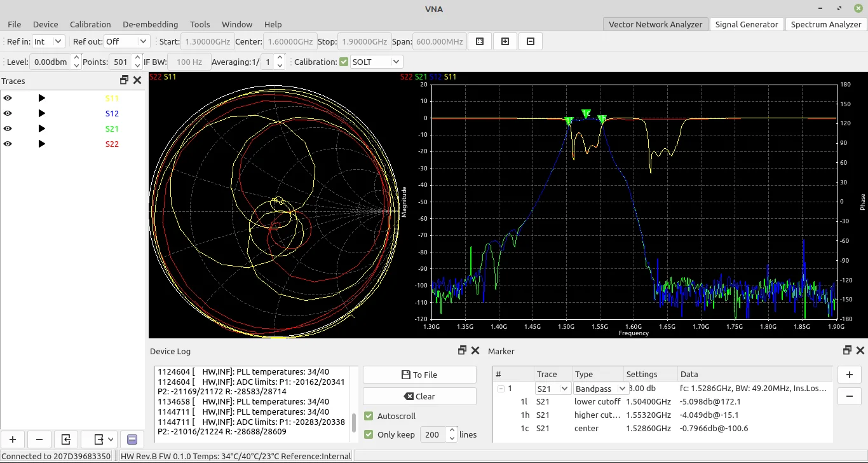Viewport: 868px width, 463px height.
Task: Toggle the Calibration checkbox
Action: click(x=344, y=62)
